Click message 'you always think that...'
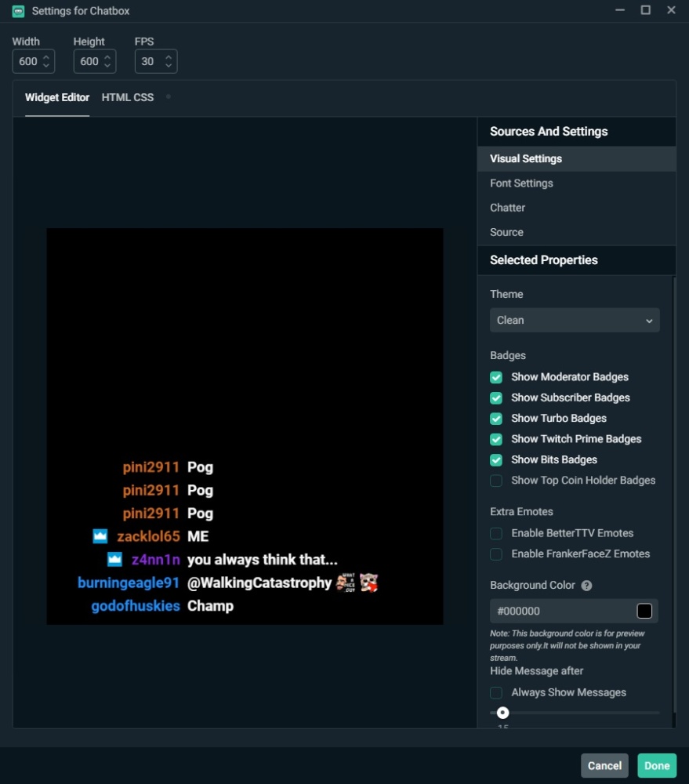This screenshot has width=689, height=784. (x=263, y=560)
